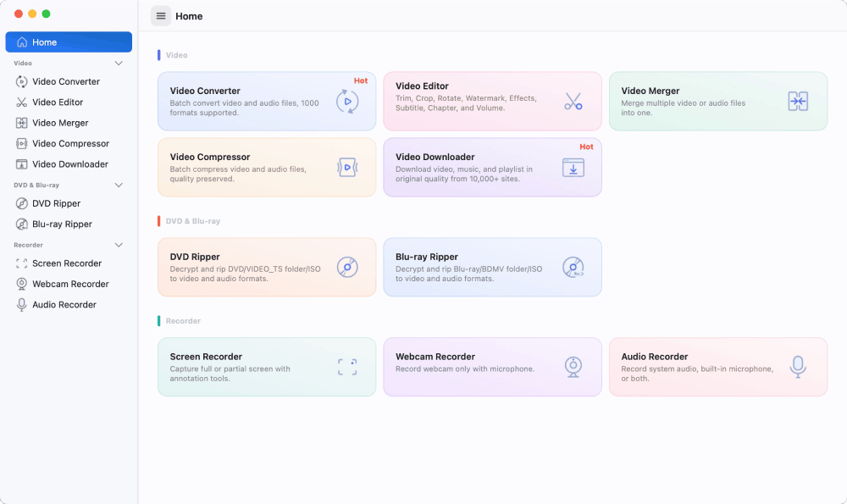
Task: Click the webcam icon on the Webcam Recorder card
Action: tap(573, 367)
